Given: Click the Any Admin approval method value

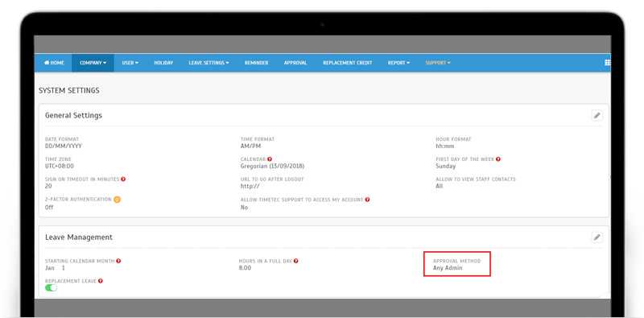Looking at the screenshot, I should tap(448, 268).
